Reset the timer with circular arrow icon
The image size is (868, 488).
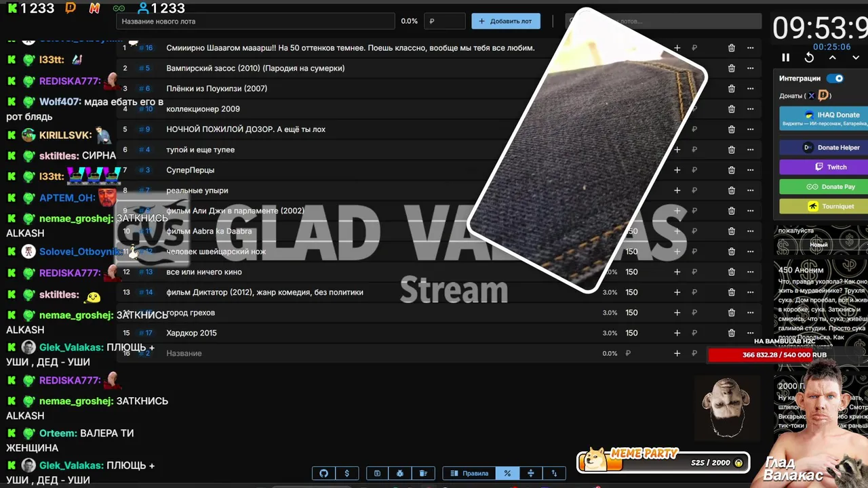[x=809, y=58]
